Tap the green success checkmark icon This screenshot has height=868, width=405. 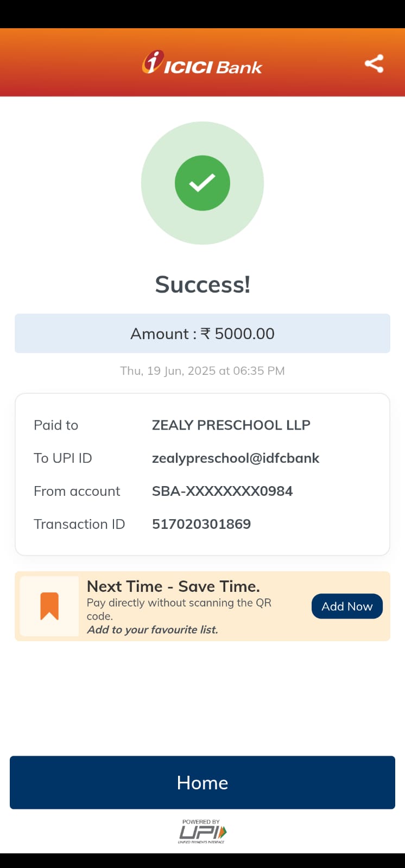pos(202,183)
